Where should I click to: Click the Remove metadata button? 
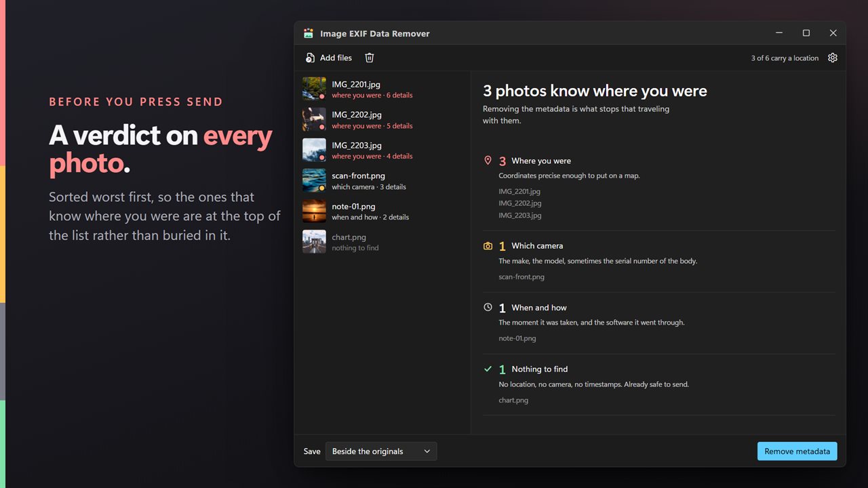click(797, 451)
